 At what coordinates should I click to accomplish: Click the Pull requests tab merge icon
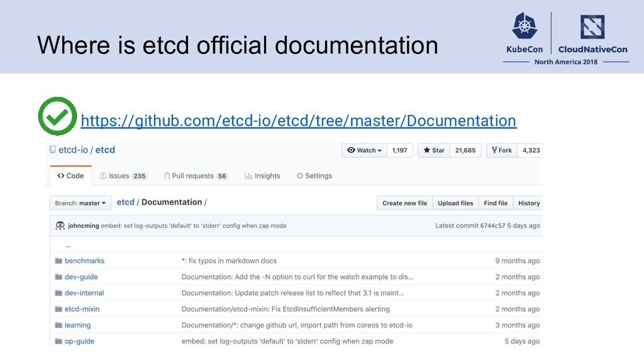click(167, 176)
